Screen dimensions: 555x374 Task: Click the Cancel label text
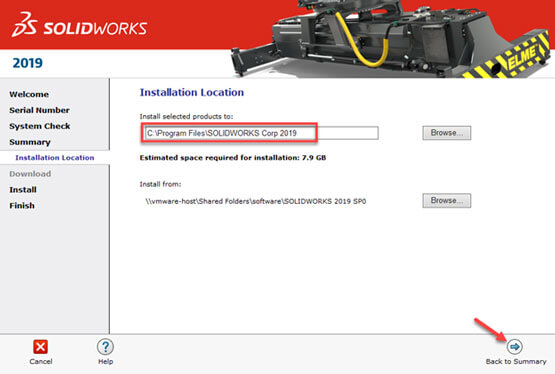[41, 361]
